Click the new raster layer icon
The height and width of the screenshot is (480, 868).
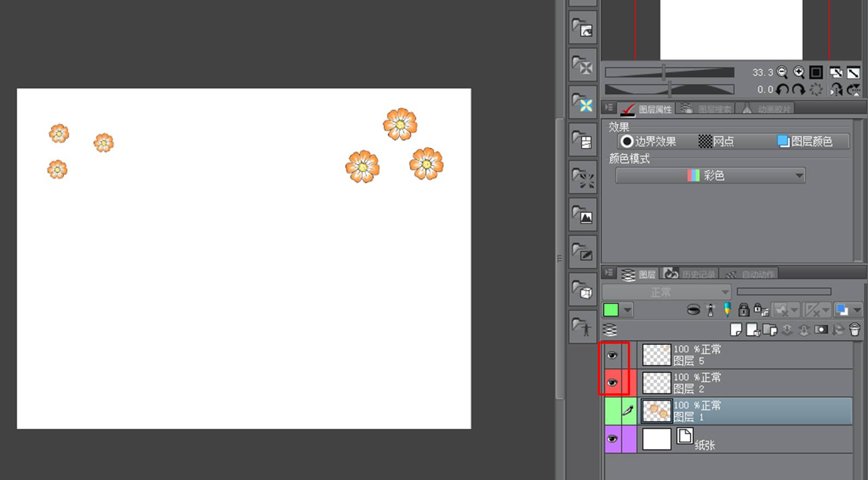click(x=736, y=330)
